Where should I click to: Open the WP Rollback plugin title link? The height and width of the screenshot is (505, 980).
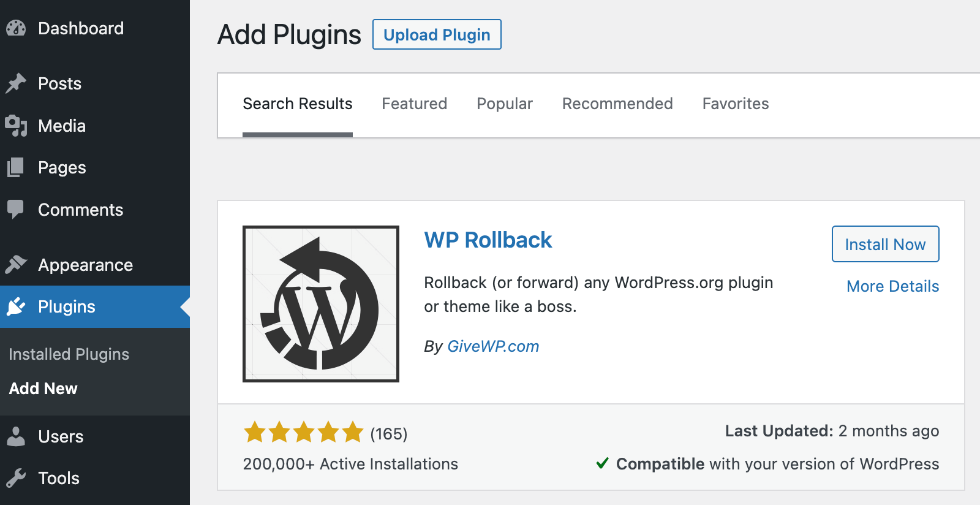click(x=488, y=240)
